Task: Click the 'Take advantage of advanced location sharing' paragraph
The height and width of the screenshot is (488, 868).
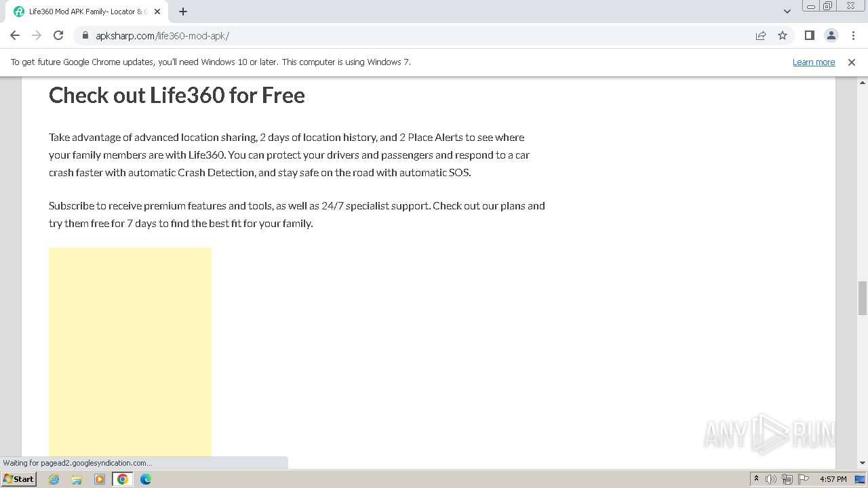Action: [290, 155]
